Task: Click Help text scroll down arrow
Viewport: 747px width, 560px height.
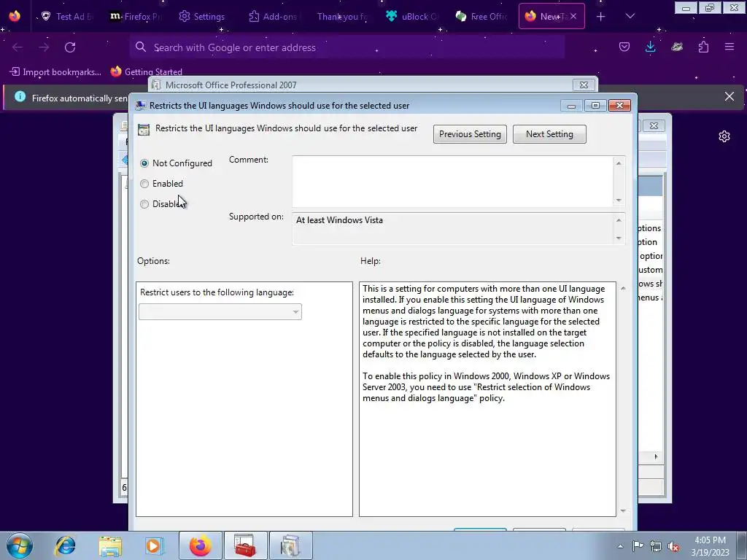Action: (623, 511)
